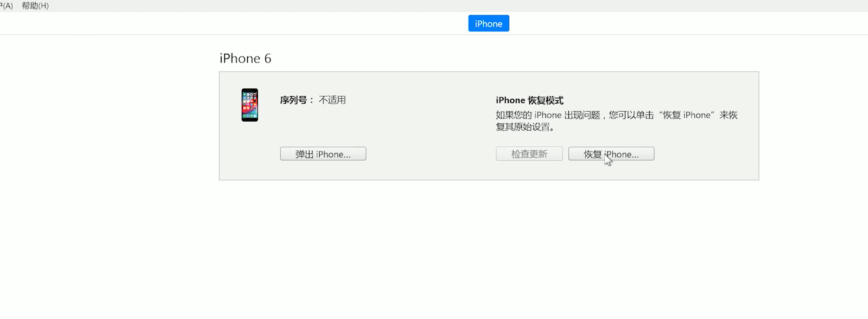Click the 恢复 iPhone... button

point(611,154)
